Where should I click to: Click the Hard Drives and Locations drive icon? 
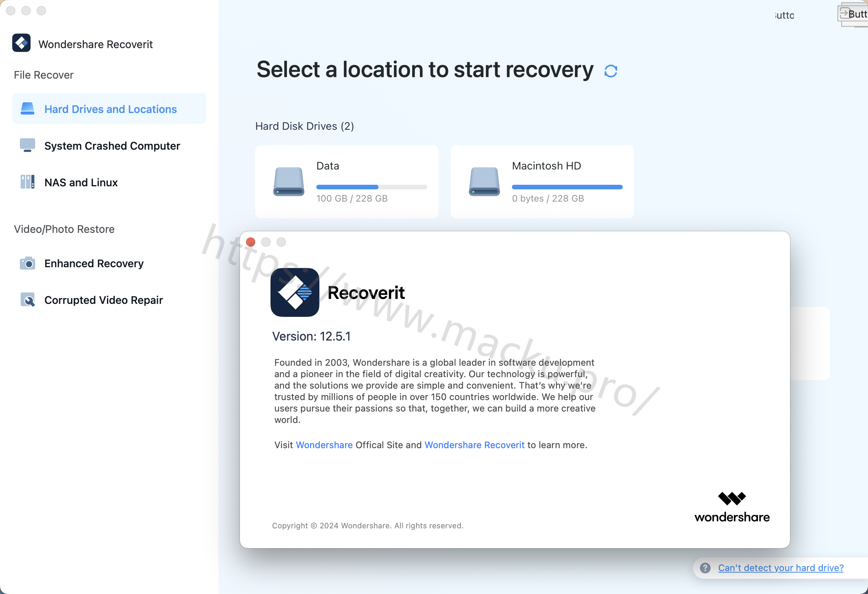click(28, 109)
